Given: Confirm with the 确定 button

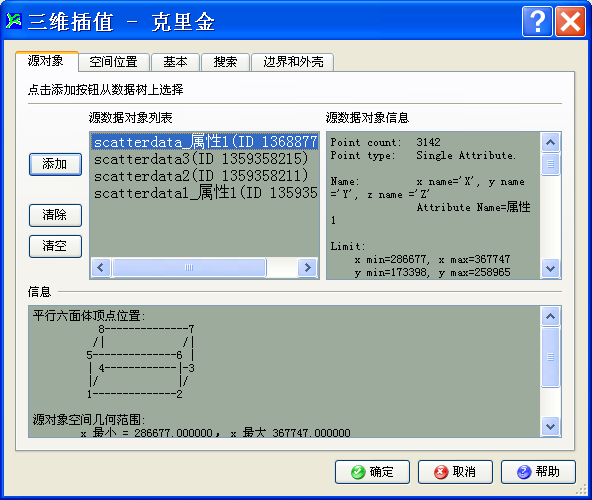Looking at the screenshot, I should pos(372,472).
